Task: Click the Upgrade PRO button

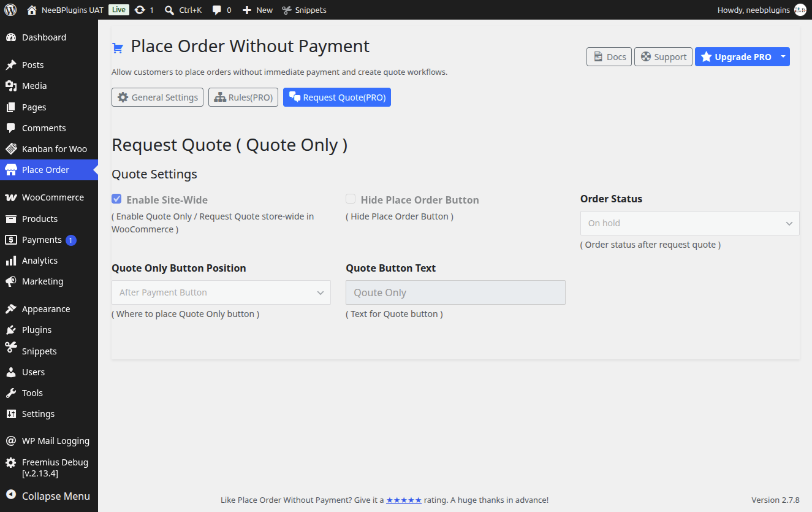Action: coord(736,56)
